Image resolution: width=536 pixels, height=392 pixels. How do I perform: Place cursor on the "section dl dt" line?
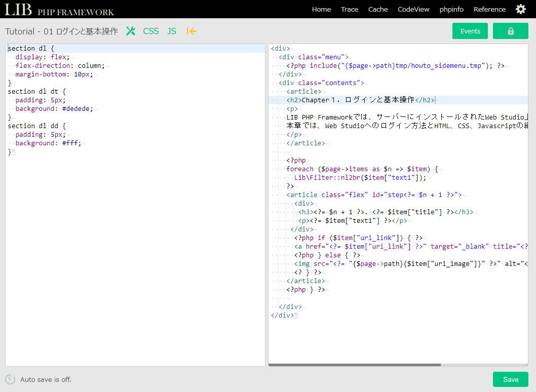coord(35,92)
